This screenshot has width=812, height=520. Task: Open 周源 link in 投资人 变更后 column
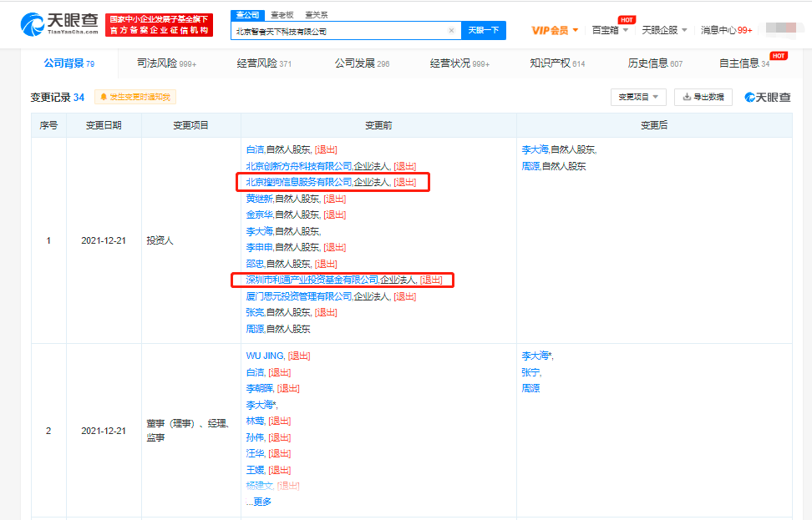[530, 166]
